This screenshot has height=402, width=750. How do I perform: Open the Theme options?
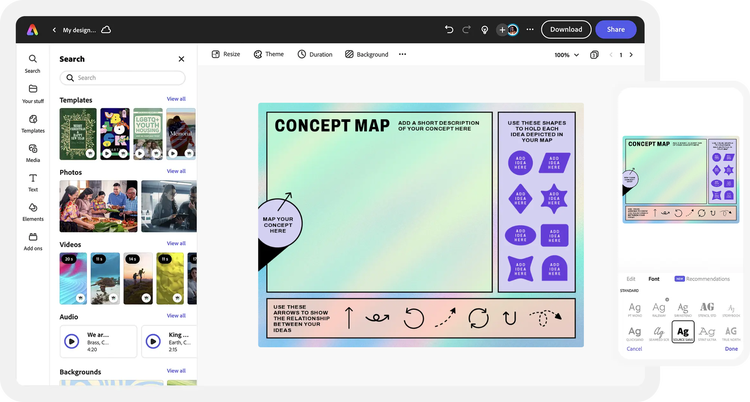pos(268,54)
